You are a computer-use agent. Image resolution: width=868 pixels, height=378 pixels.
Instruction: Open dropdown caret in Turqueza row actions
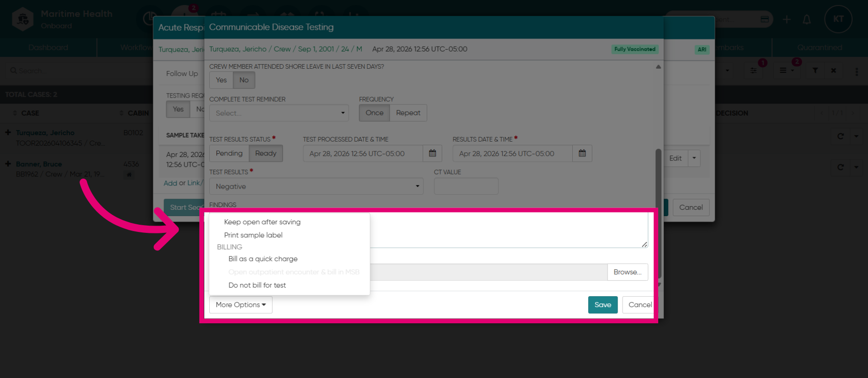(x=856, y=136)
